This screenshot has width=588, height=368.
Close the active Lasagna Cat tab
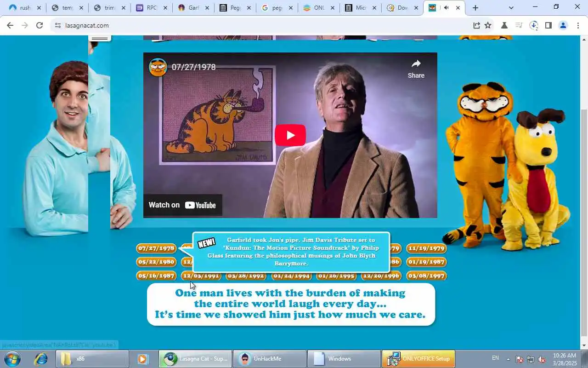click(x=458, y=8)
